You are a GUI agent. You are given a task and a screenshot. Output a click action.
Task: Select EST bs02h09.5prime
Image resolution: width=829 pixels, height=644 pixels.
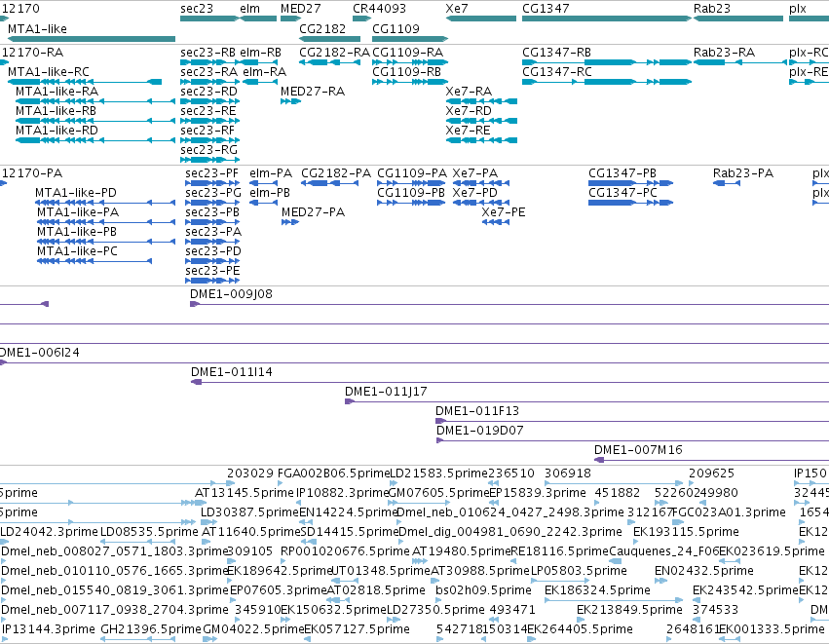point(483,590)
